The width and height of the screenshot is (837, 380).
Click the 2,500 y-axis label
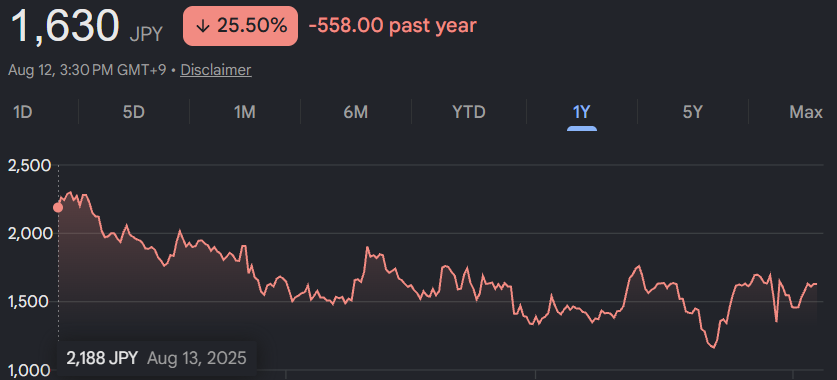[x=29, y=166]
